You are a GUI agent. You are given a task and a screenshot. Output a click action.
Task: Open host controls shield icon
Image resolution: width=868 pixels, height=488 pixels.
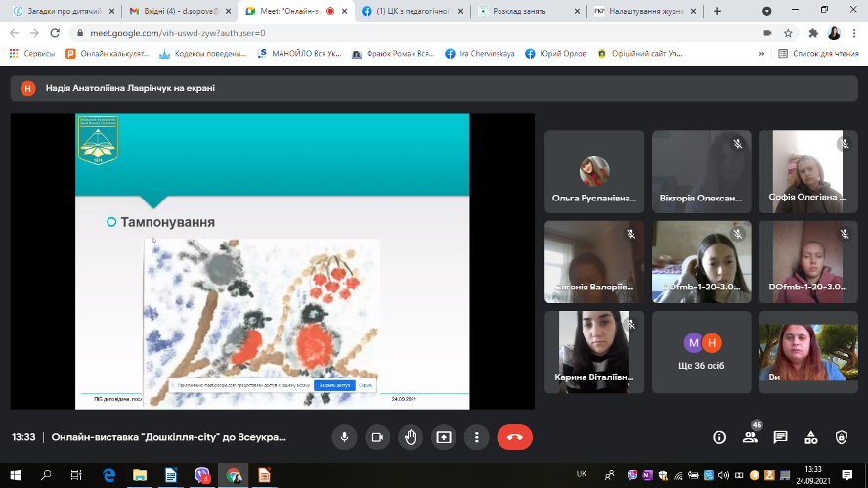pos(842,437)
